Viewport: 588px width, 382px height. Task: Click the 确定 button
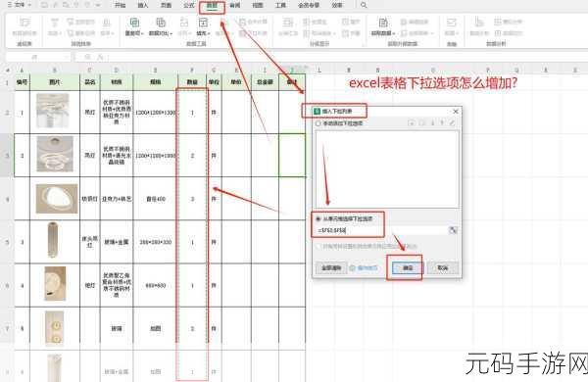pos(408,268)
